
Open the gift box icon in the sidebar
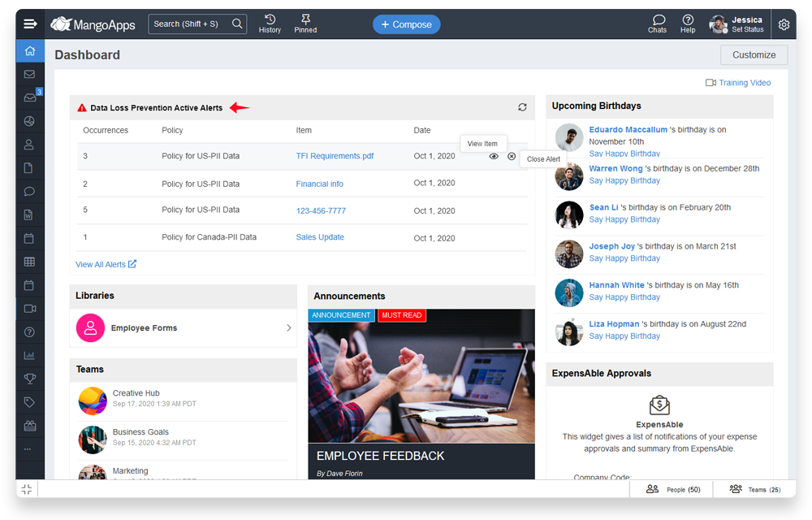[x=30, y=426]
